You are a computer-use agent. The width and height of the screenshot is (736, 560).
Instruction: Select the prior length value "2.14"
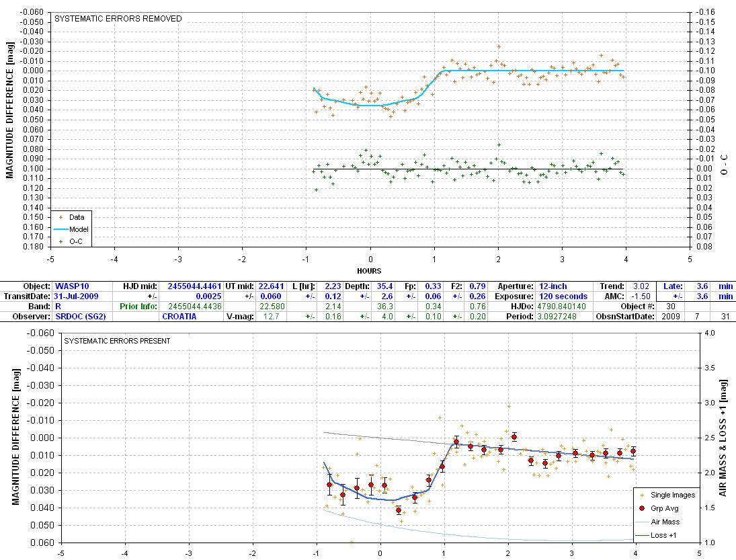point(333,307)
